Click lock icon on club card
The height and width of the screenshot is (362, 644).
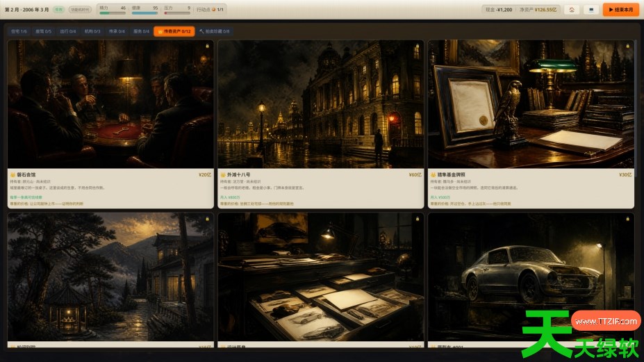point(207,46)
